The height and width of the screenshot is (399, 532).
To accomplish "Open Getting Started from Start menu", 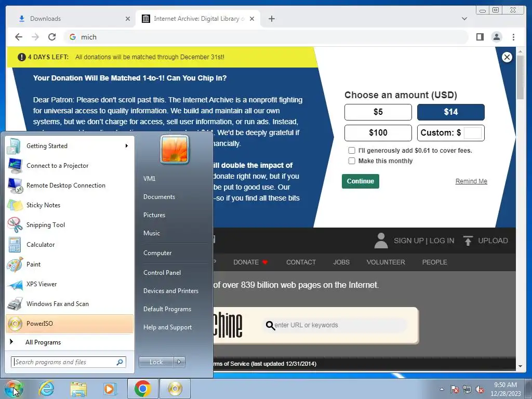I will point(70,146).
